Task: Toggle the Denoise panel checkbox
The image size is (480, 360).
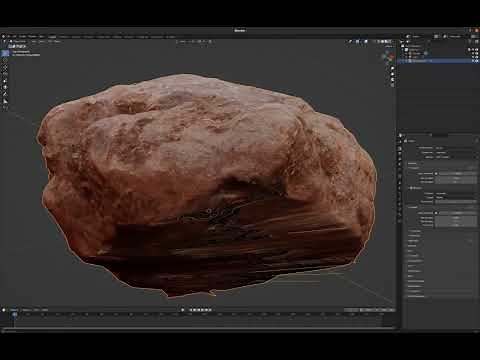Action: point(411,188)
